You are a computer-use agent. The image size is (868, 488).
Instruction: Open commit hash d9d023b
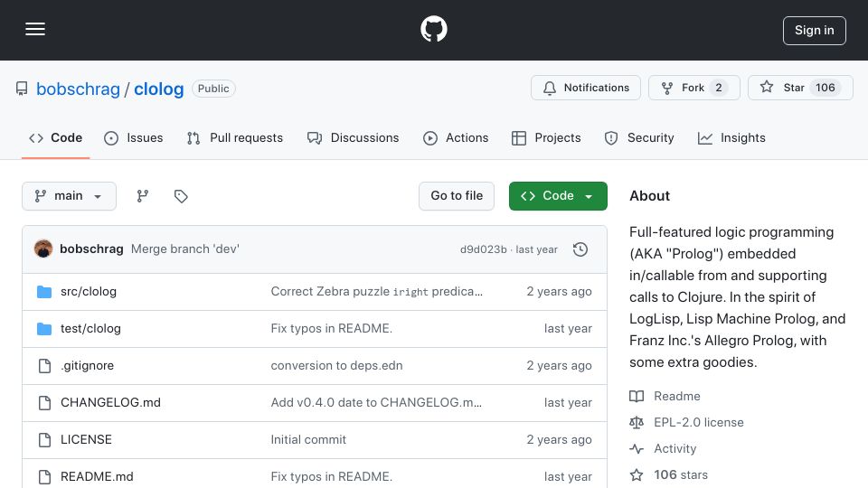click(x=483, y=249)
